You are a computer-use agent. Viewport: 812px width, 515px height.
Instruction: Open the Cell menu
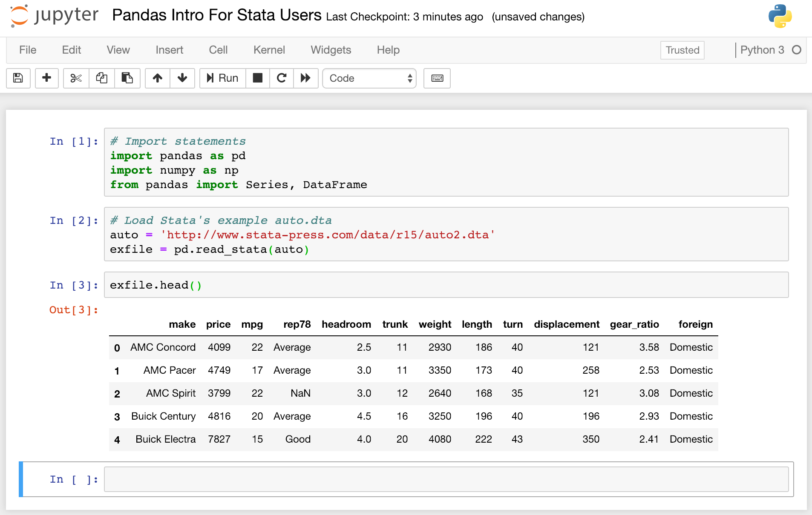(x=218, y=50)
